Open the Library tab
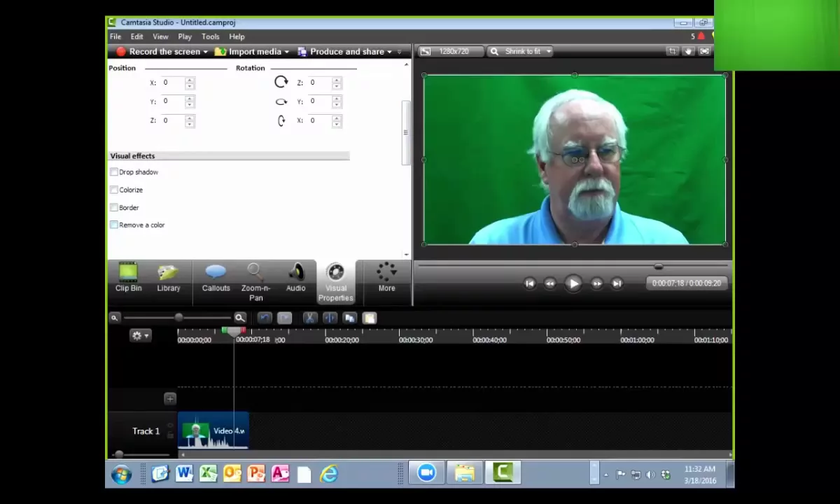This screenshot has width=840, height=504. [169, 278]
